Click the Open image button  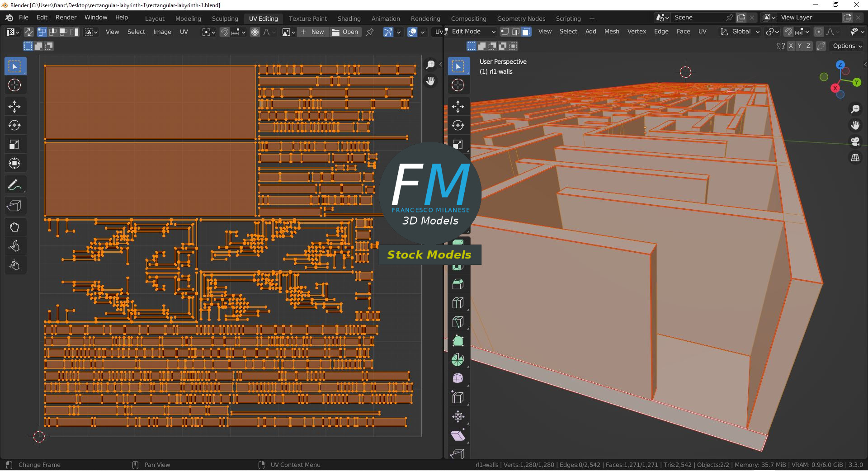tap(345, 32)
